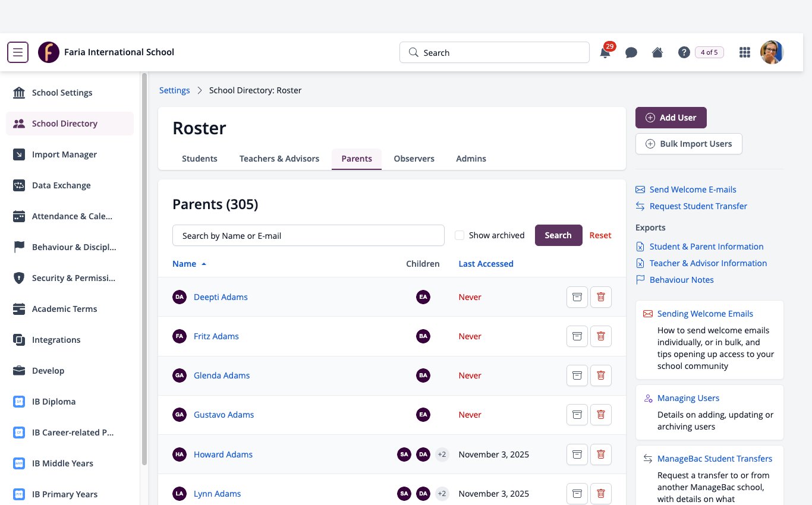The height and width of the screenshot is (505, 812).
Task: Open the user profile avatar menu
Action: (x=772, y=52)
